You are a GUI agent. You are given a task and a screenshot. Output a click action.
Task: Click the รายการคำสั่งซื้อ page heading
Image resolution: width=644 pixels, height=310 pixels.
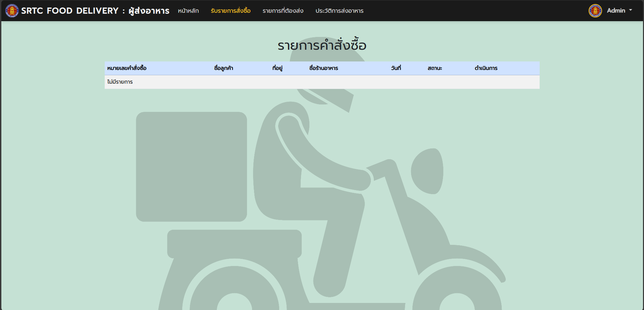[x=322, y=45]
